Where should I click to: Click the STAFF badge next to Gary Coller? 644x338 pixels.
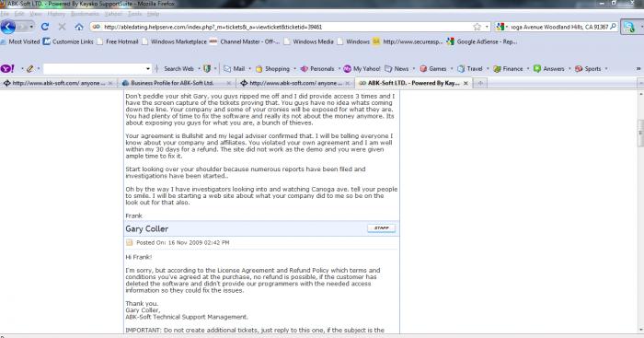pos(381,228)
